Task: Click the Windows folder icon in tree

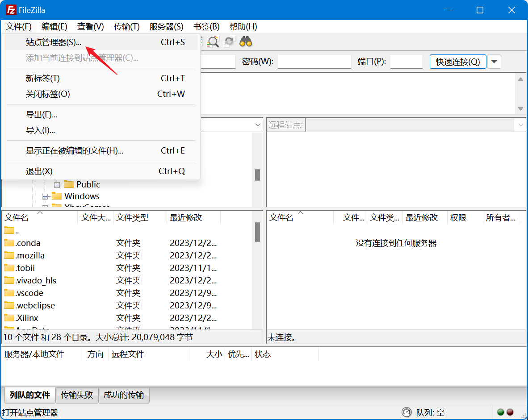Action: tap(57, 196)
